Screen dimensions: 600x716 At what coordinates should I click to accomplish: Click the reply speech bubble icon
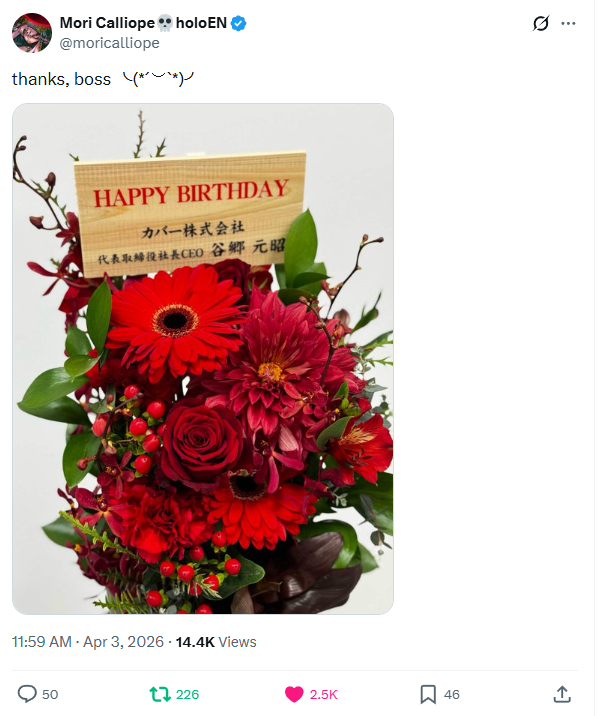click(x=27, y=694)
